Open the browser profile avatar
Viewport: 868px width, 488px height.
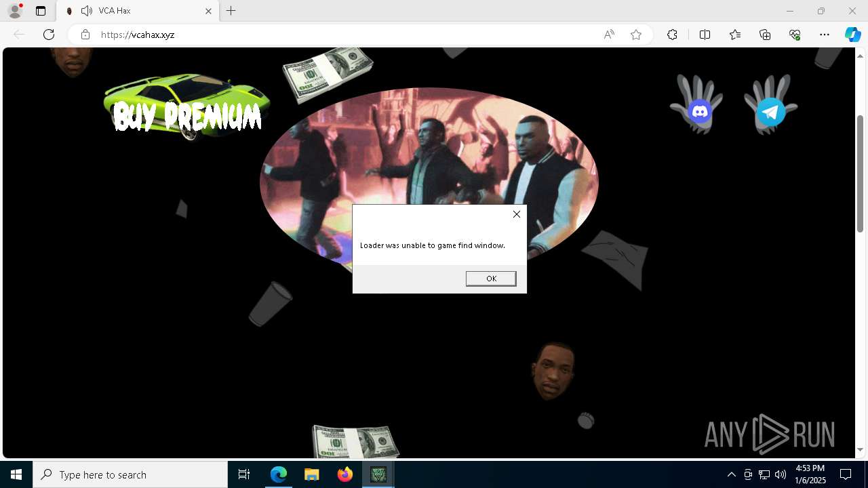[15, 11]
